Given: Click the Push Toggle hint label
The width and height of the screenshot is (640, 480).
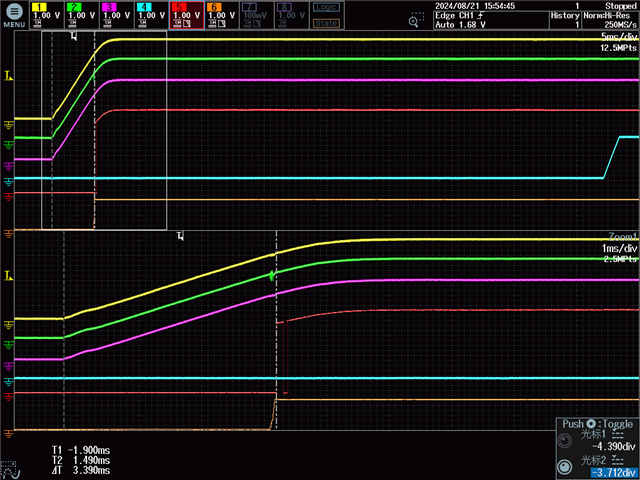Looking at the screenshot, I should click(598, 424).
